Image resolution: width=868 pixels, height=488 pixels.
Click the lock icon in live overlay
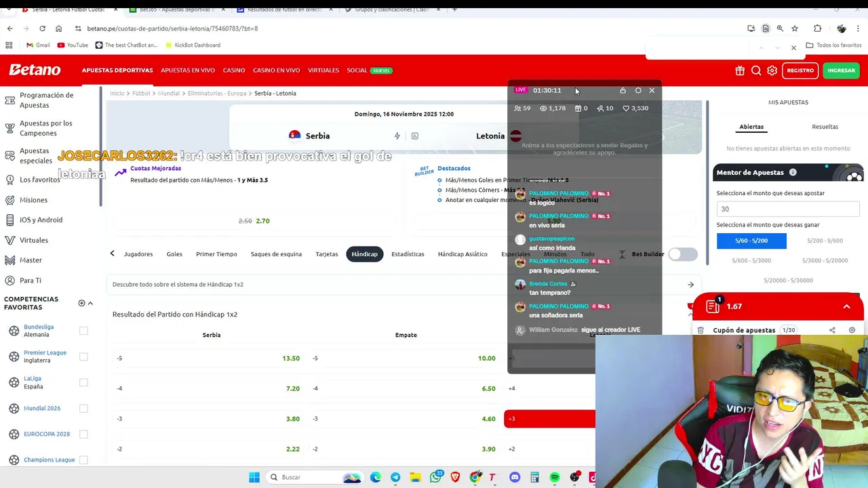click(623, 90)
